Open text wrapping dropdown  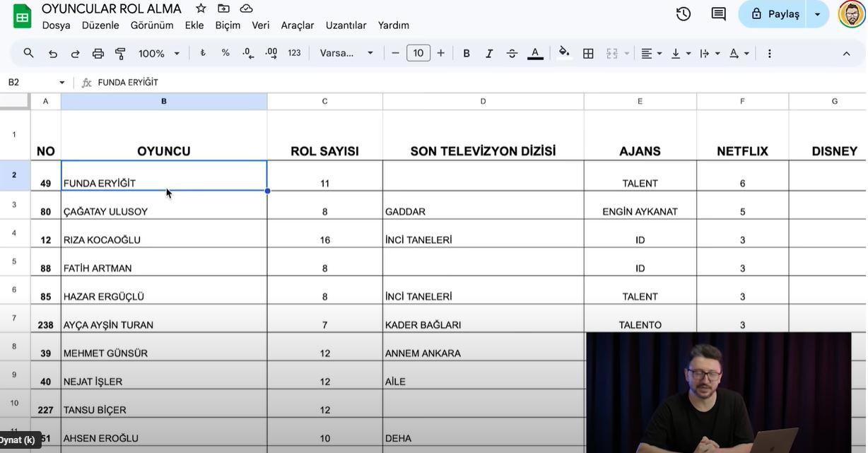pos(709,53)
